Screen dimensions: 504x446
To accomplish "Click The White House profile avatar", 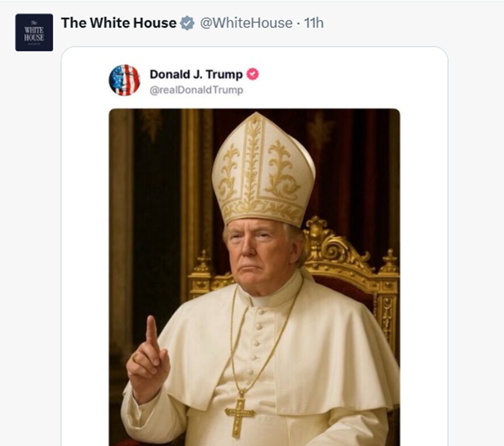I will click(34, 32).
